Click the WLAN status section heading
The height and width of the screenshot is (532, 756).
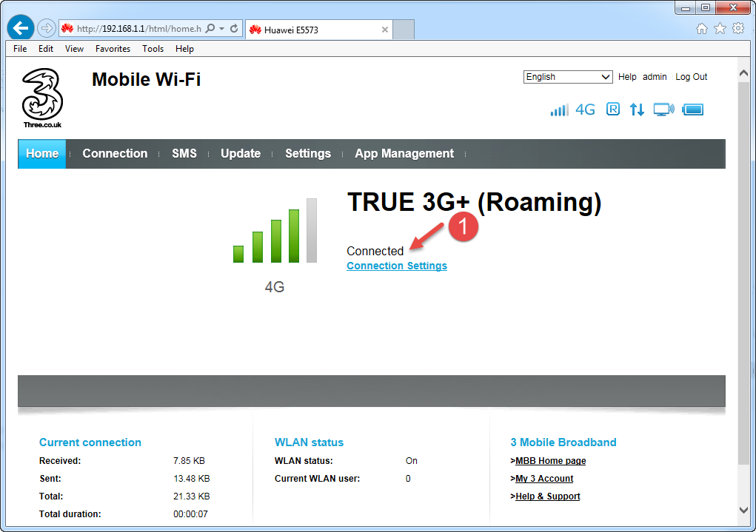[x=309, y=442]
